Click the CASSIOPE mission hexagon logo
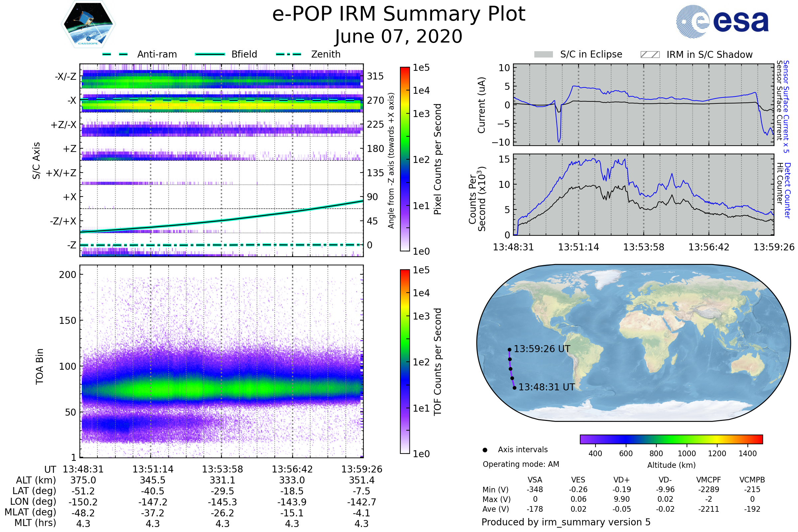The image size is (798, 532). [x=88, y=24]
